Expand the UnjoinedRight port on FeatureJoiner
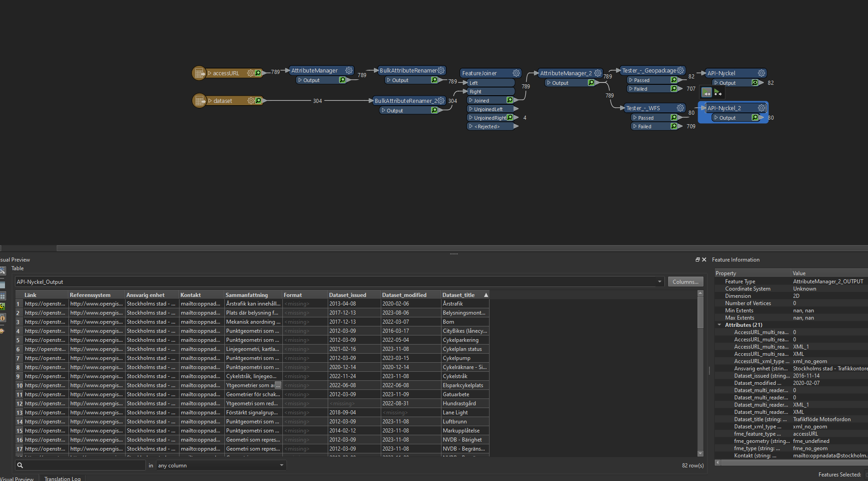 471,118
